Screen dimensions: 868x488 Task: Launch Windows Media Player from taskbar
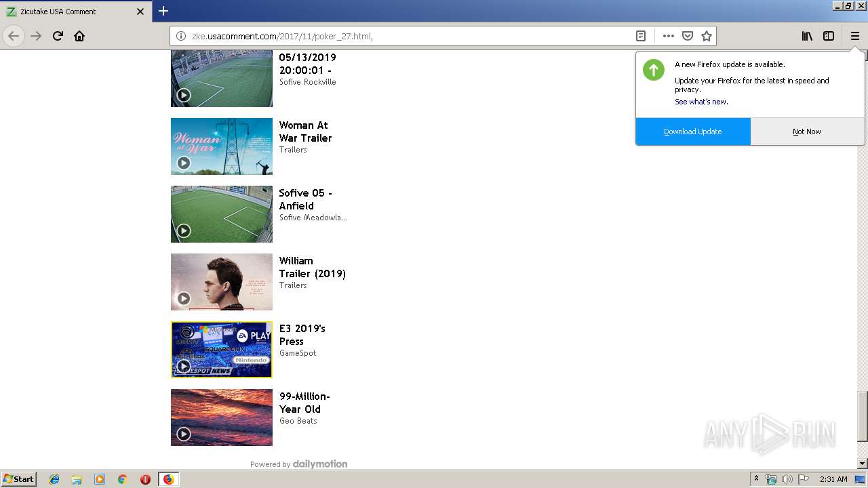(x=100, y=479)
